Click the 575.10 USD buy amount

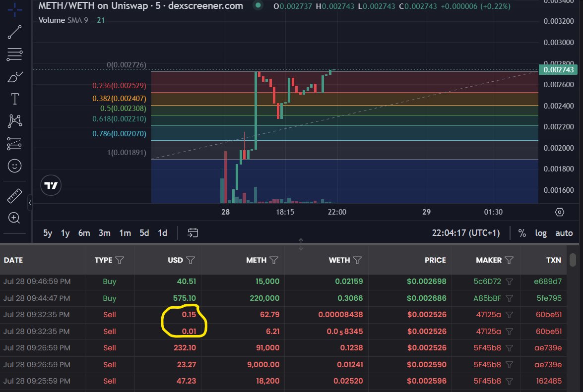click(x=185, y=298)
